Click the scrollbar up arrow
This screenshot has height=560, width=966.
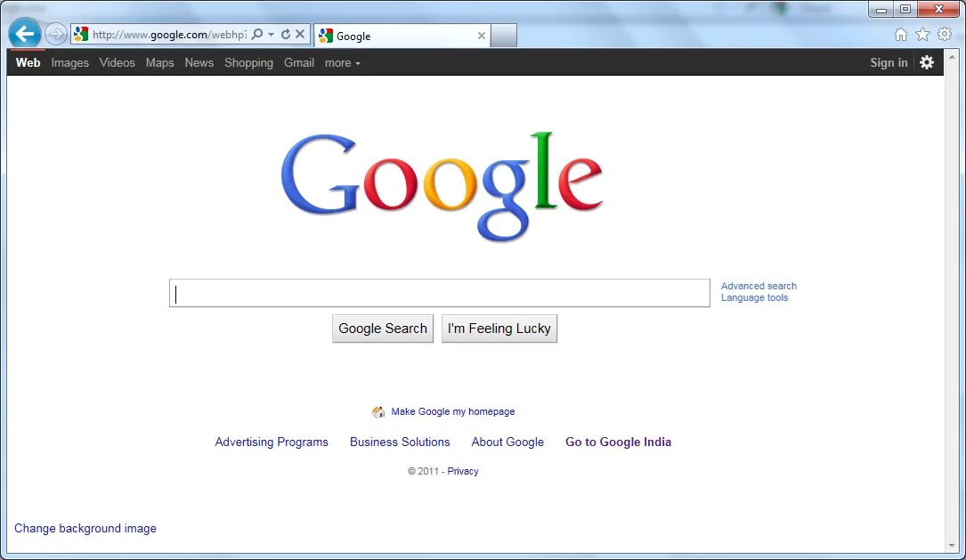pyautogui.click(x=952, y=57)
